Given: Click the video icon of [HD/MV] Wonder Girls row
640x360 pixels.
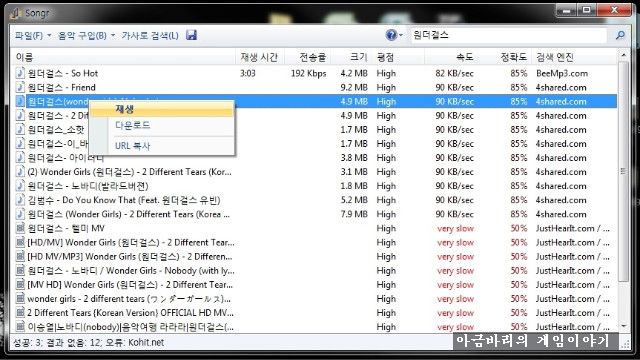Looking at the screenshot, I should [x=20, y=242].
